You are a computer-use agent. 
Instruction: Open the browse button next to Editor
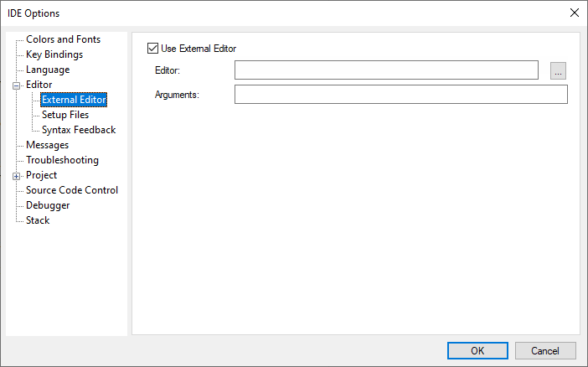point(559,71)
